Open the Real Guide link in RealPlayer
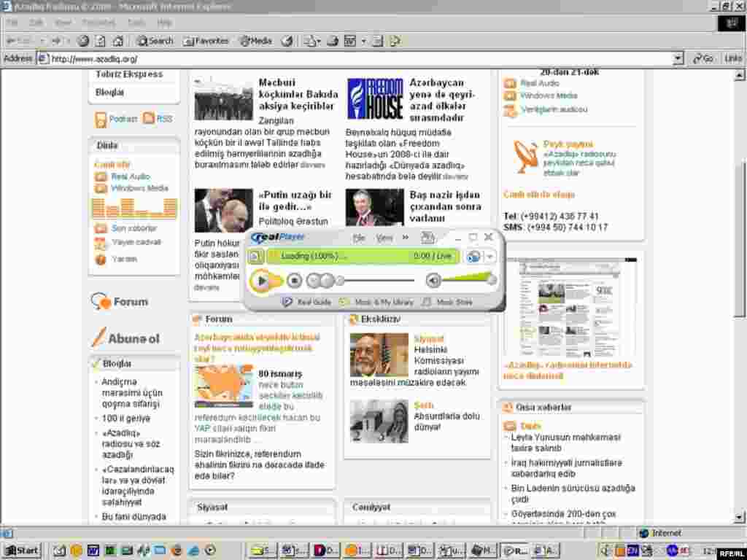The image size is (747, 560). [x=307, y=302]
